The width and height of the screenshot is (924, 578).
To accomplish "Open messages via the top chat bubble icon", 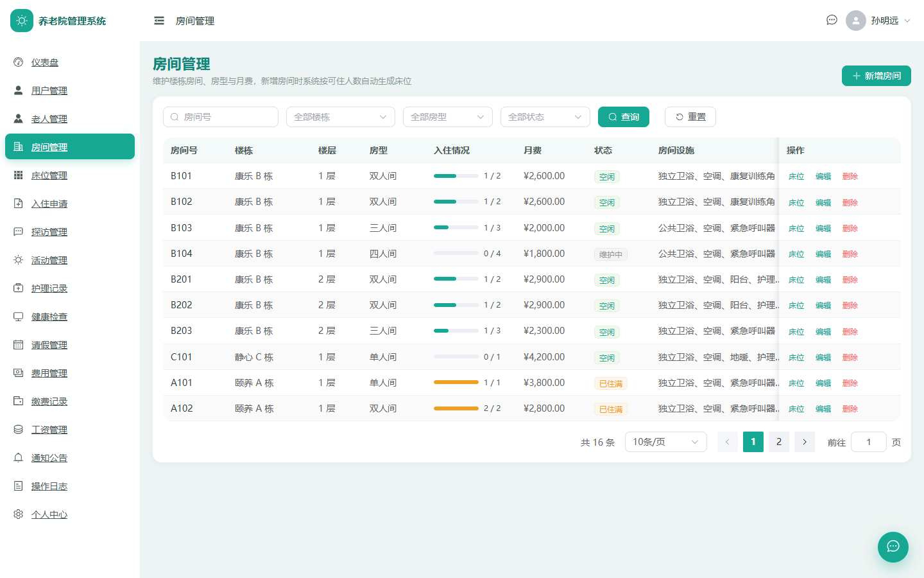I will click(832, 20).
